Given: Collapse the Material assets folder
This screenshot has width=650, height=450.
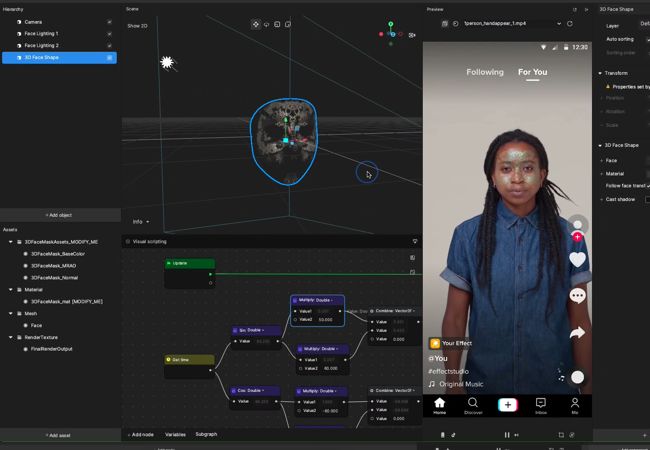Looking at the screenshot, I should (x=11, y=289).
